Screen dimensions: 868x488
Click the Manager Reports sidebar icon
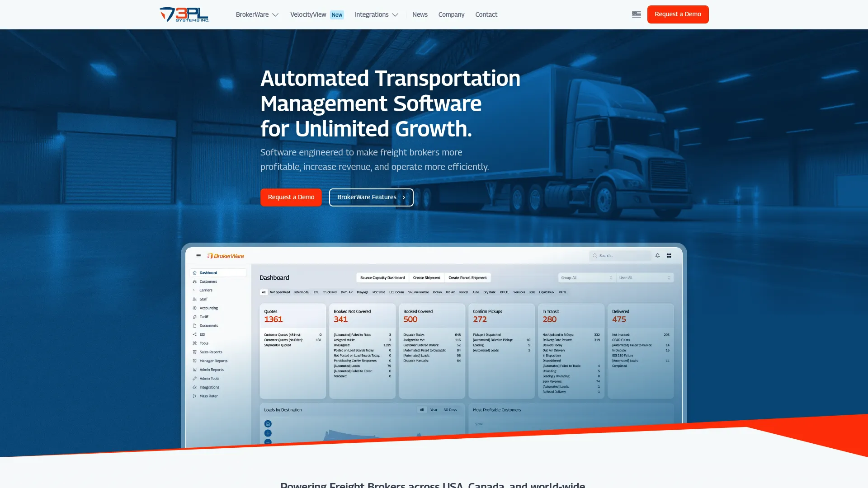pyautogui.click(x=194, y=361)
